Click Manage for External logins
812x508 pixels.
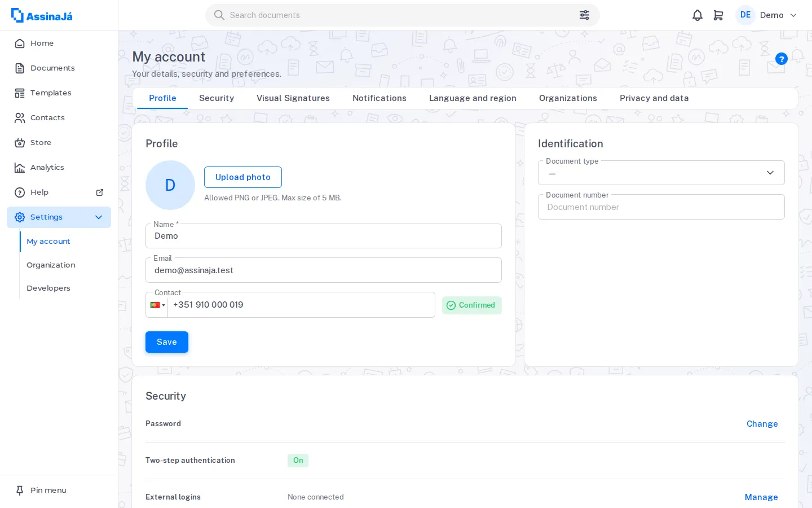pos(761,497)
